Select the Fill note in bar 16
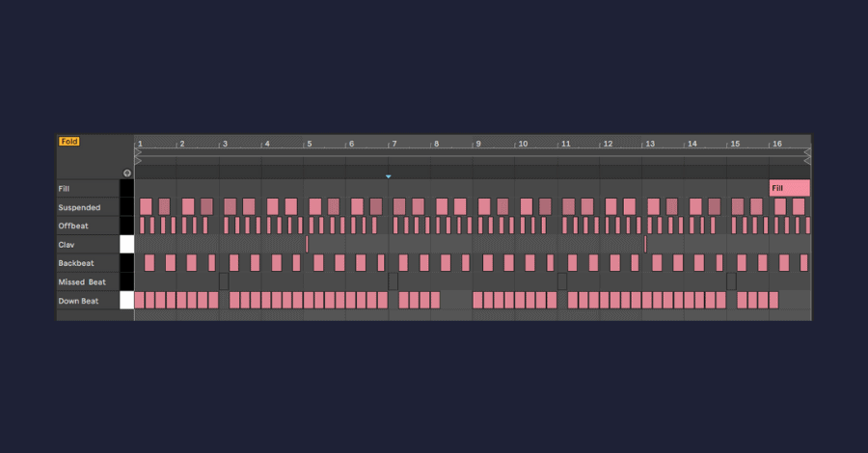868x453 pixels. 789,188
